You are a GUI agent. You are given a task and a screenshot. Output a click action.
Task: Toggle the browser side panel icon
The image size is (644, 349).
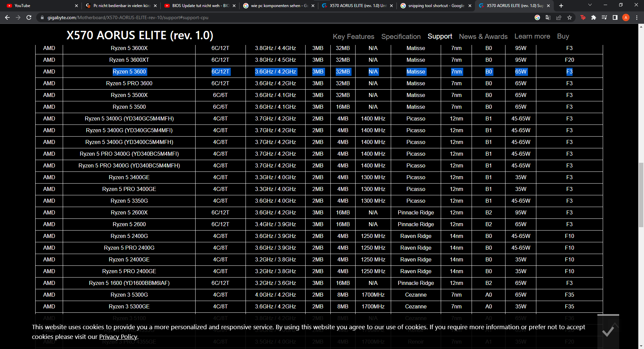click(615, 17)
